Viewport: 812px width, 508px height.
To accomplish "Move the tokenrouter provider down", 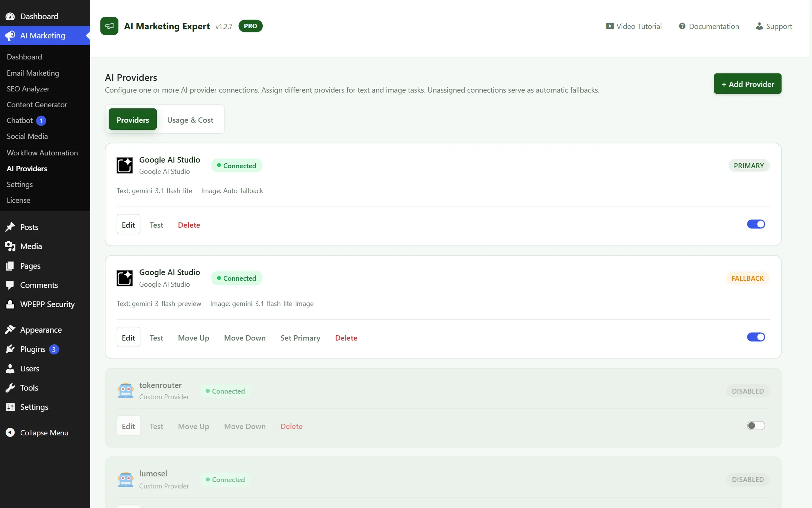I will [245, 426].
